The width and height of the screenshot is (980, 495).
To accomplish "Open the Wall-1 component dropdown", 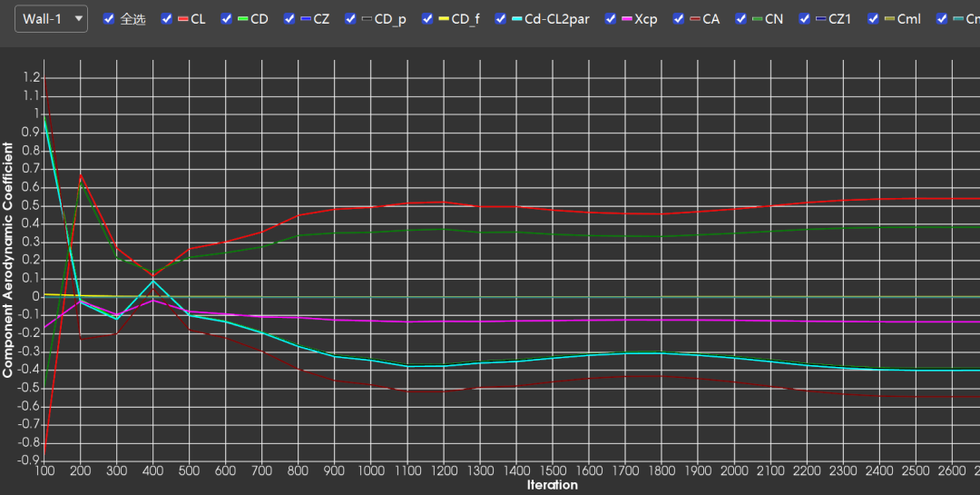I will (x=51, y=19).
